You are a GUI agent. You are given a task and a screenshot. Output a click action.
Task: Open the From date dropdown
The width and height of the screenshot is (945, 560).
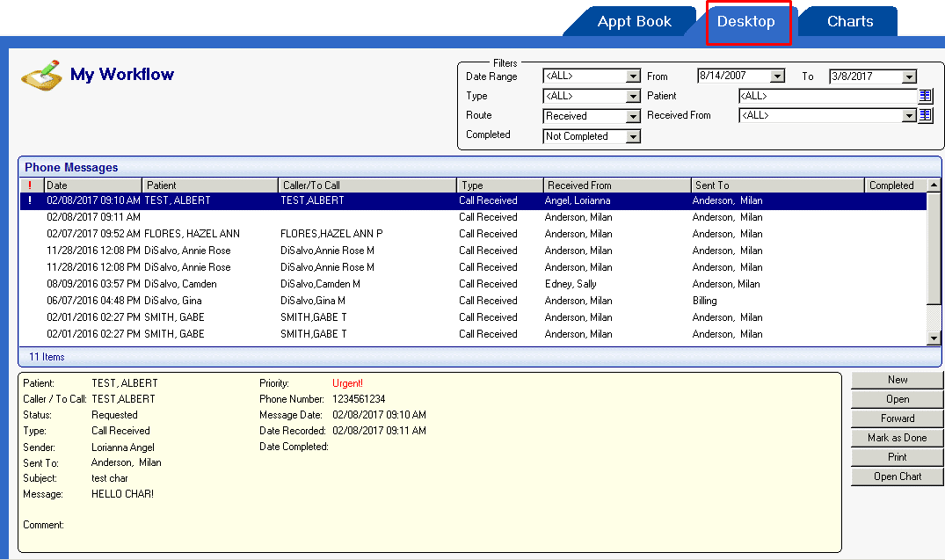[x=778, y=76]
